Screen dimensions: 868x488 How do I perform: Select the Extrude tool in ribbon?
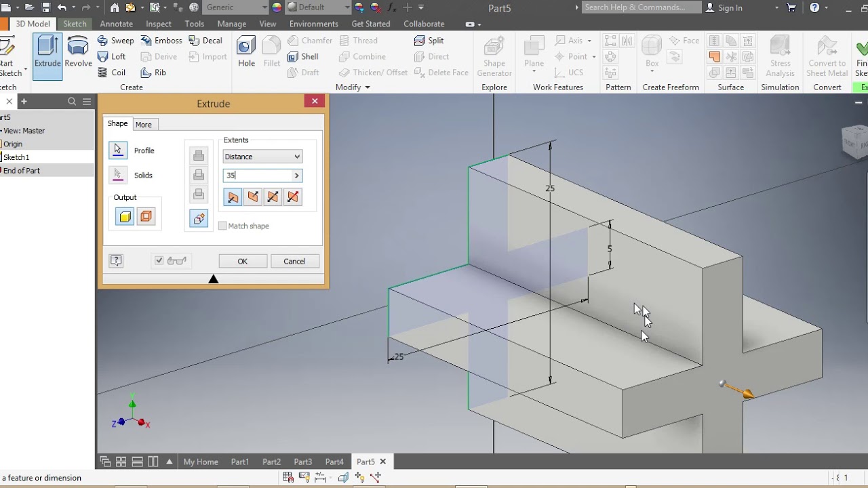[47, 56]
